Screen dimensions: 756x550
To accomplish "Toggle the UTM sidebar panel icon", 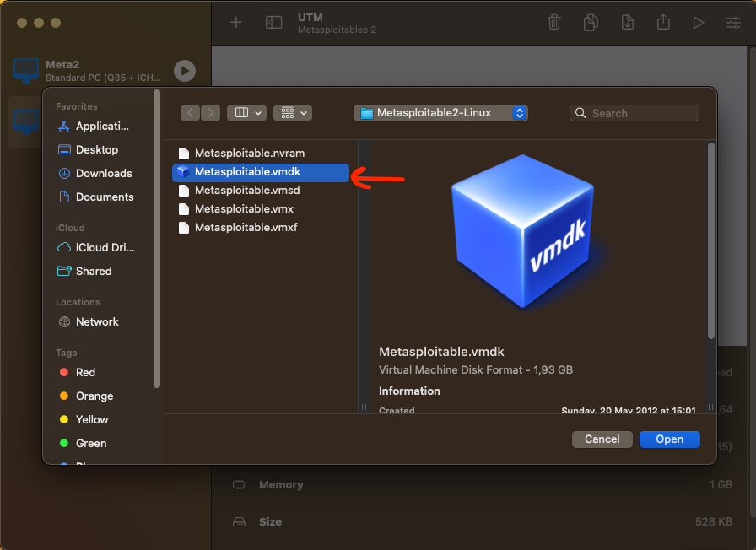I will (274, 22).
